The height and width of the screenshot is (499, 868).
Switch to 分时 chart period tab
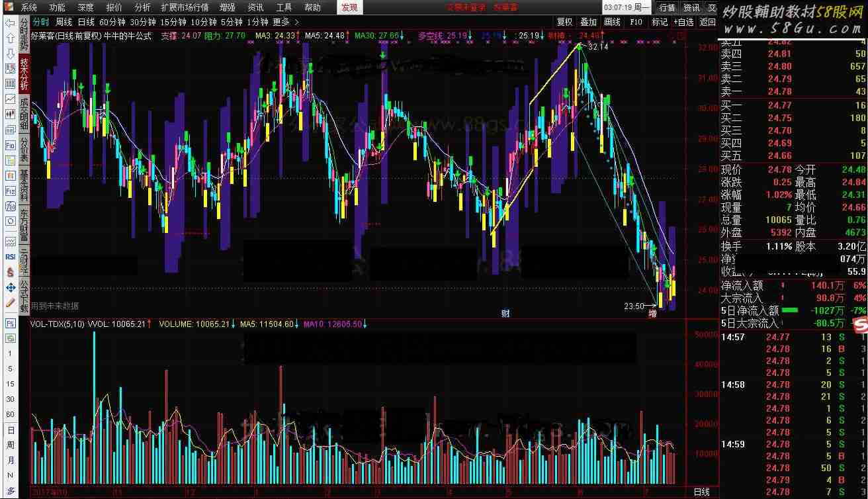click(x=41, y=22)
